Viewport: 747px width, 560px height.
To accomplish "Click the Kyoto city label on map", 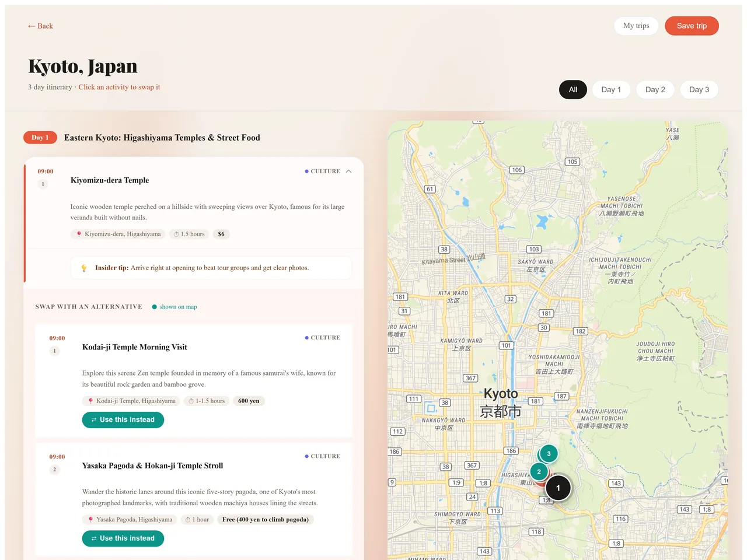I will click(501, 402).
